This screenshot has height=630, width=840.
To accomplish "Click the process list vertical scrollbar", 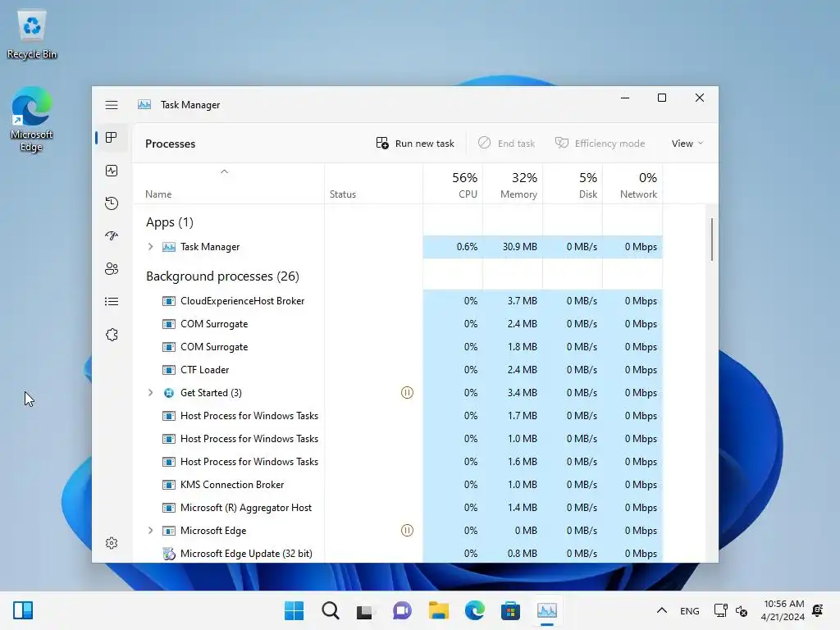I will (712, 240).
